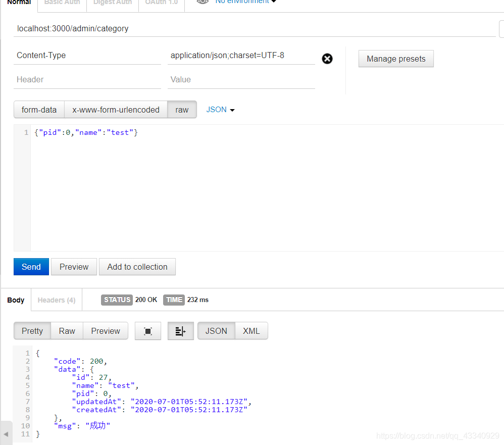504x445 pixels.
Task: Open the OAuth 1.0 tab
Action: (161, 3)
